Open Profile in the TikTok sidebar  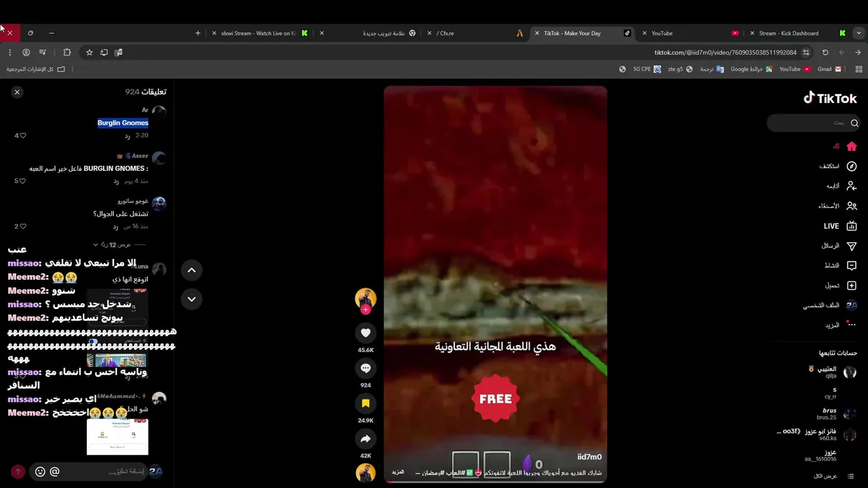coord(852,306)
